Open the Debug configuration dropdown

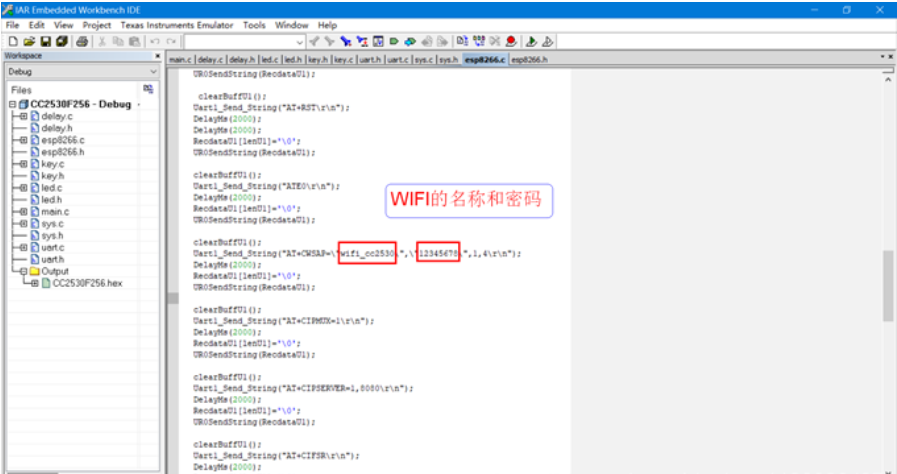(x=153, y=71)
